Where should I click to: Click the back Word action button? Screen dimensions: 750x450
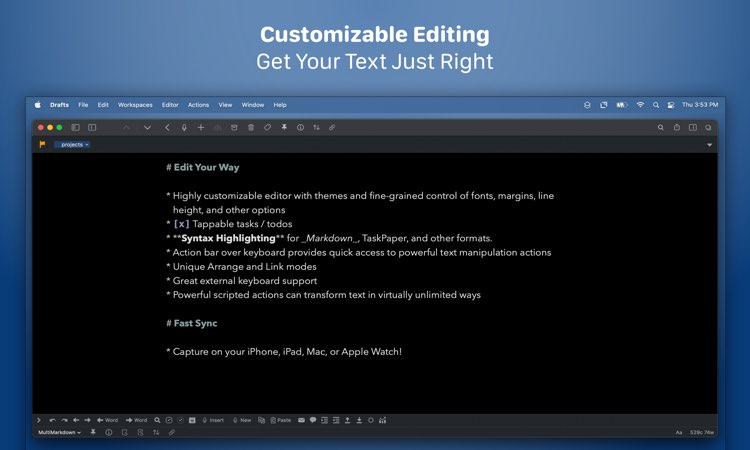tap(108, 420)
